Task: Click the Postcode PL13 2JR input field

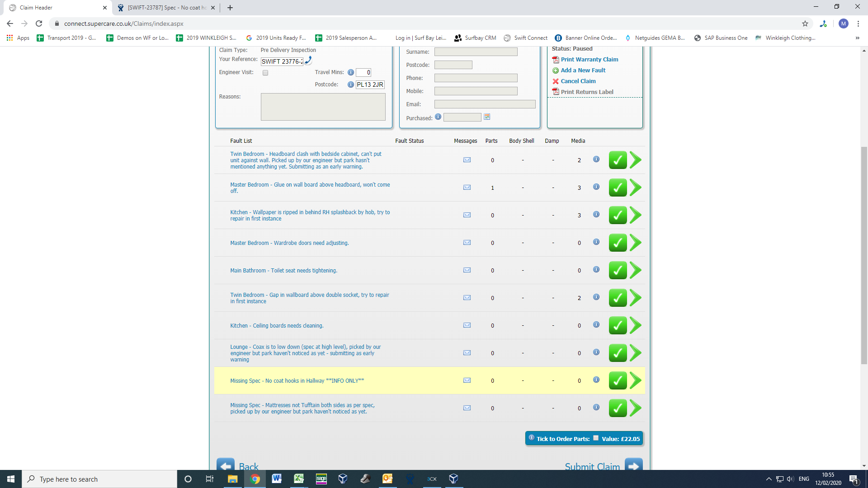Action: tap(370, 84)
